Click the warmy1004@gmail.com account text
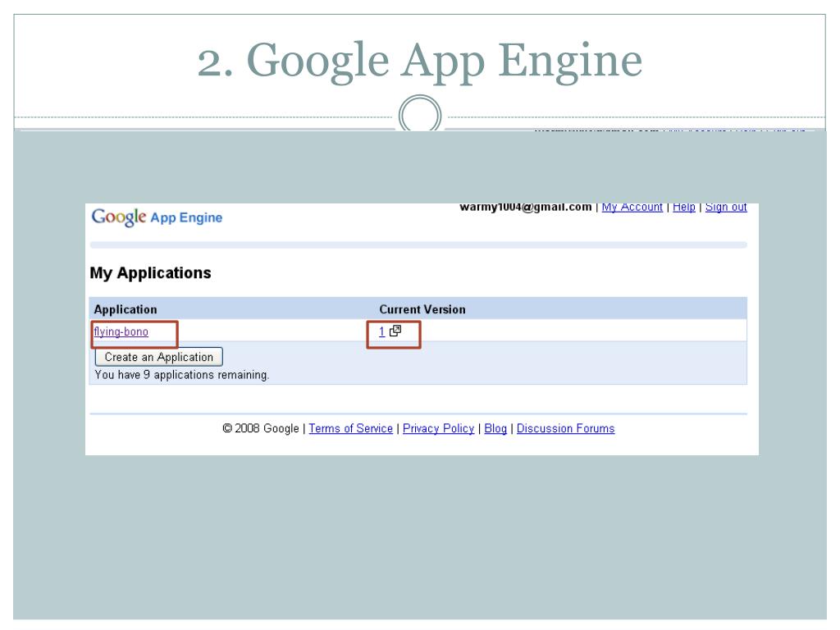Image resolution: width=840 pixels, height=630 pixels. [x=526, y=208]
